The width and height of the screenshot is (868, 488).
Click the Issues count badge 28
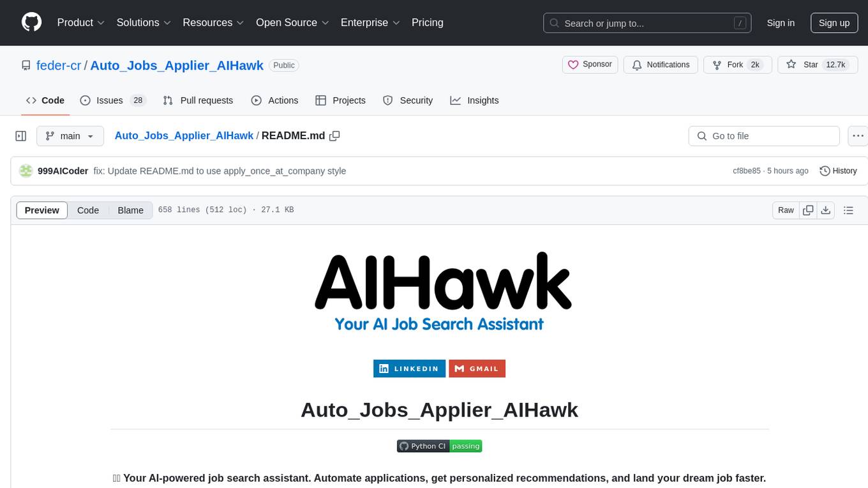click(138, 100)
